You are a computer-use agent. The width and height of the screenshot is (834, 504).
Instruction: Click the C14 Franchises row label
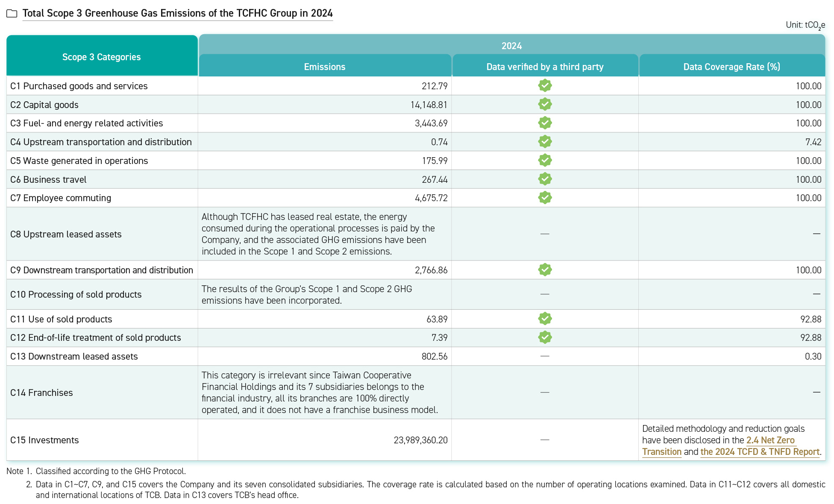point(41,393)
